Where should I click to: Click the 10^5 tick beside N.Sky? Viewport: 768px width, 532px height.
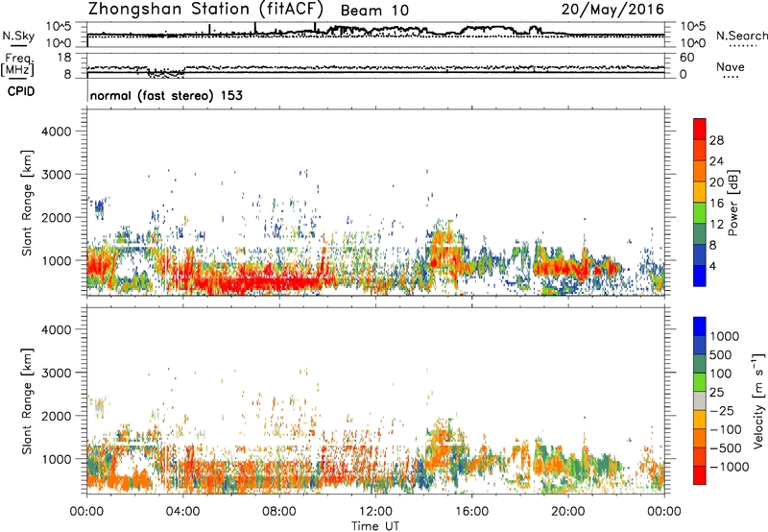[59, 27]
